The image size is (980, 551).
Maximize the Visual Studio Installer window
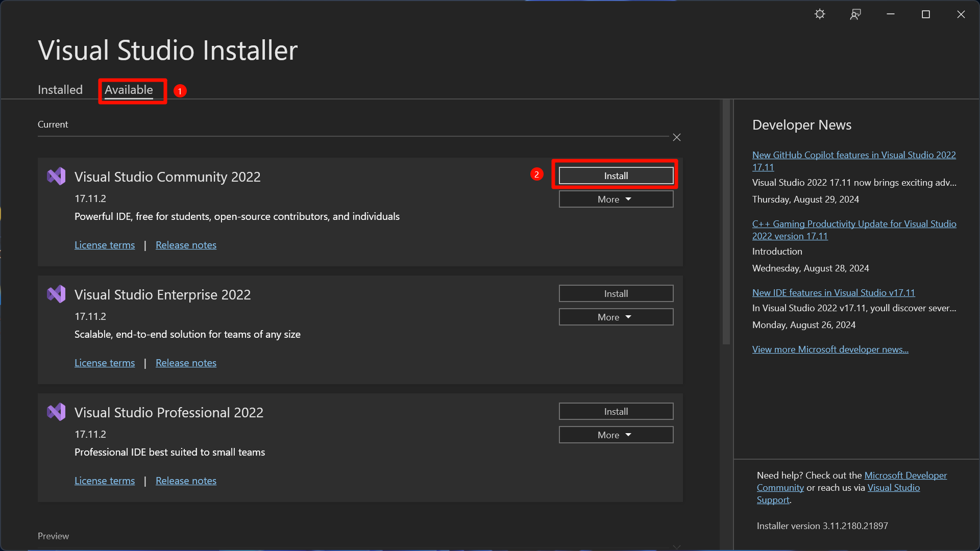(x=926, y=14)
